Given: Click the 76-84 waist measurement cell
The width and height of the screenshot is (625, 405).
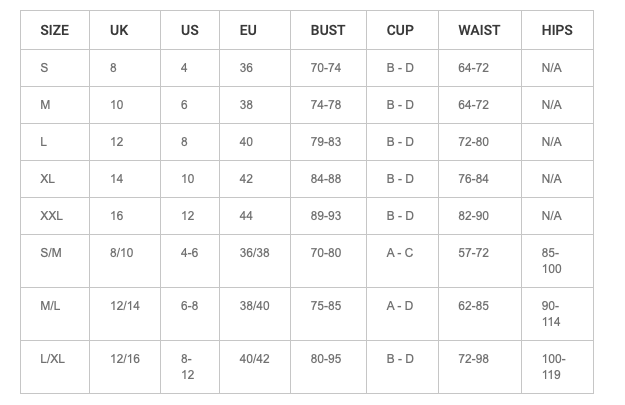Looking at the screenshot, I should 473,179.
